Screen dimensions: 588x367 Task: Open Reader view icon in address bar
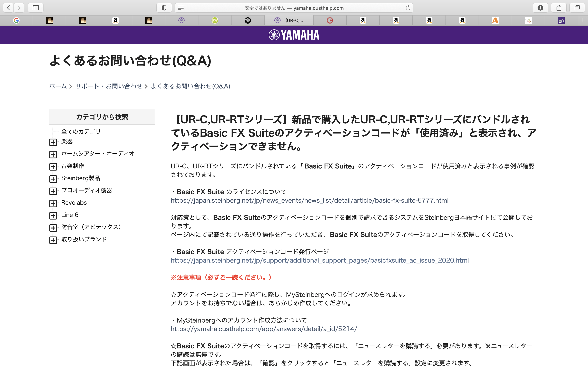point(180,8)
